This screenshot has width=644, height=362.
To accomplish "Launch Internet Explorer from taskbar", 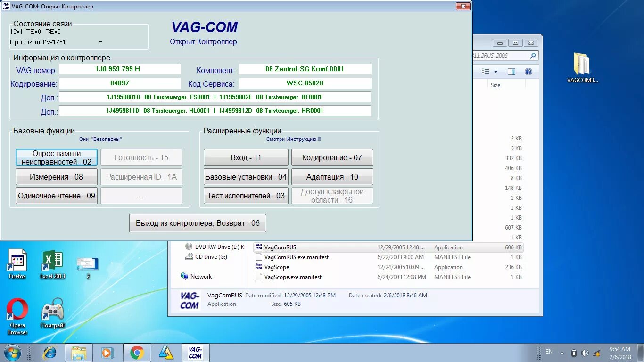I will tap(49, 353).
